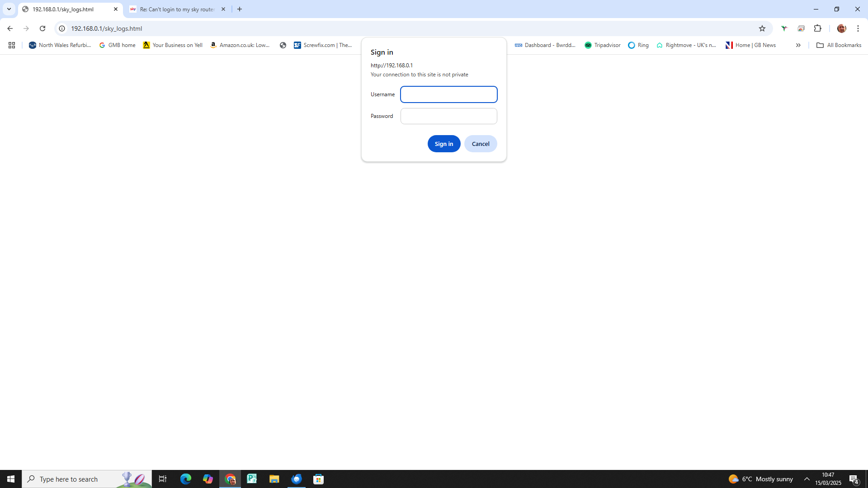Open the site info icon in address bar
This screenshot has height=488, width=868.
point(61,28)
